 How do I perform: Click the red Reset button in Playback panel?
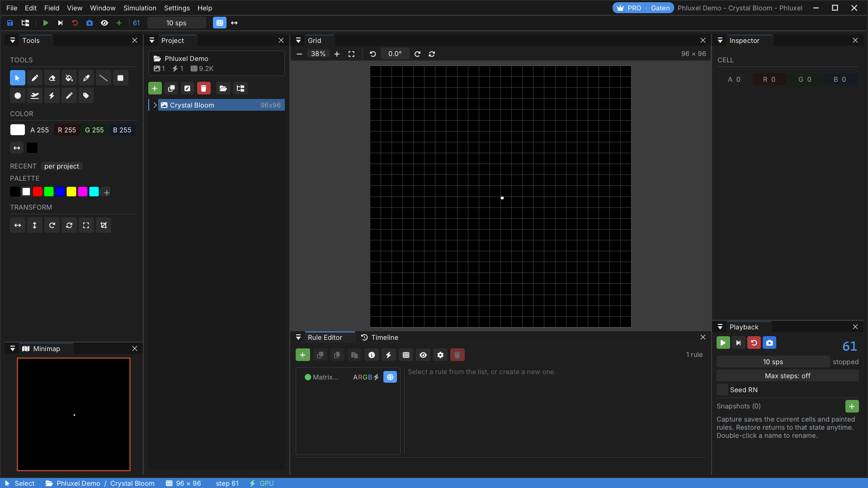(754, 343)
